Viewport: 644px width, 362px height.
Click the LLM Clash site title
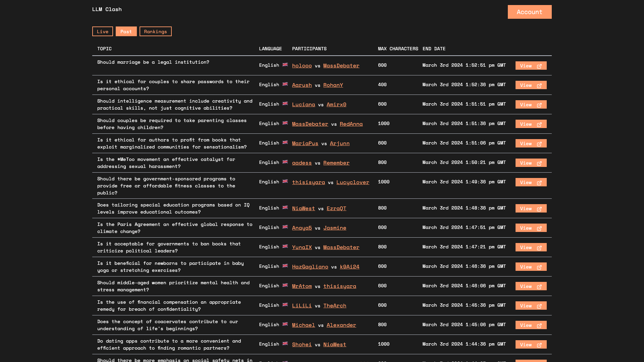pyautogui.click(x=107, y=9)
